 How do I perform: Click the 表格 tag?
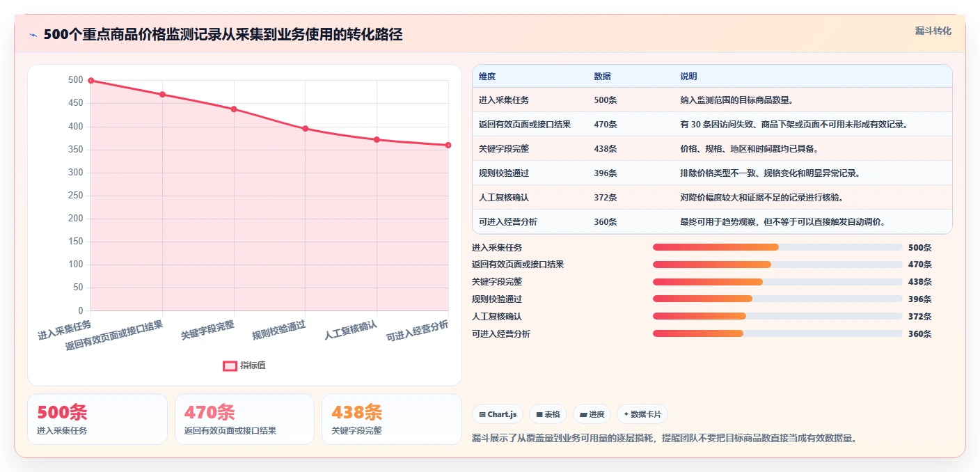click(548, 414)
